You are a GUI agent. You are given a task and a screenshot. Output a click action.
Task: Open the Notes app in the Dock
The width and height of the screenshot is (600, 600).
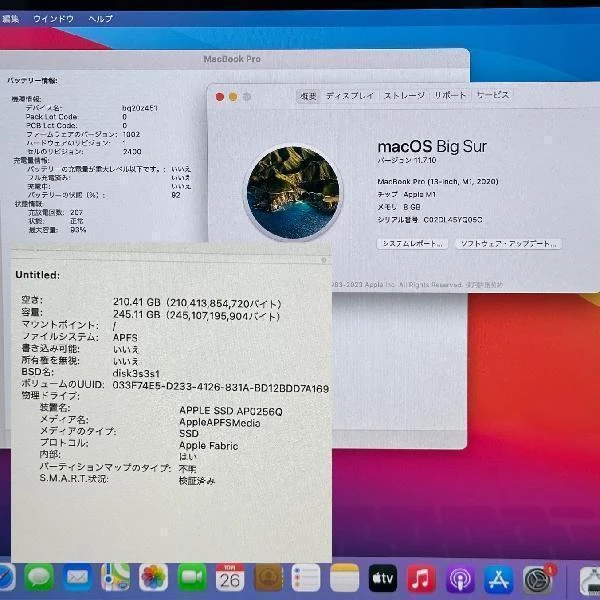click(344, 577)
